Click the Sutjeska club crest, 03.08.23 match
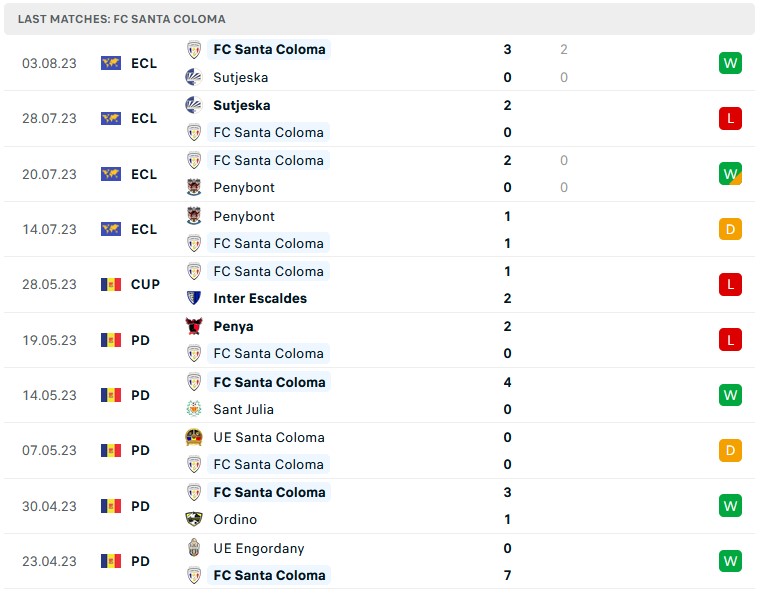Screen dimensions: 766x593 point(194,77)
